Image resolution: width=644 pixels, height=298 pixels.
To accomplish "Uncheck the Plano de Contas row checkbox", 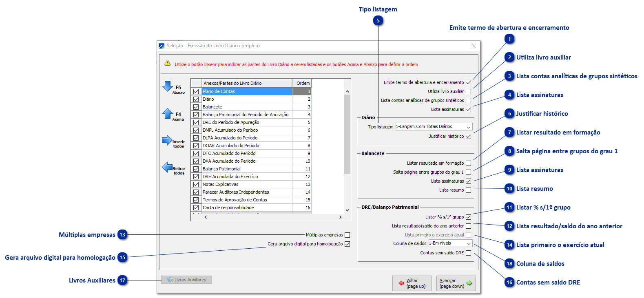I will click(196, 91).
